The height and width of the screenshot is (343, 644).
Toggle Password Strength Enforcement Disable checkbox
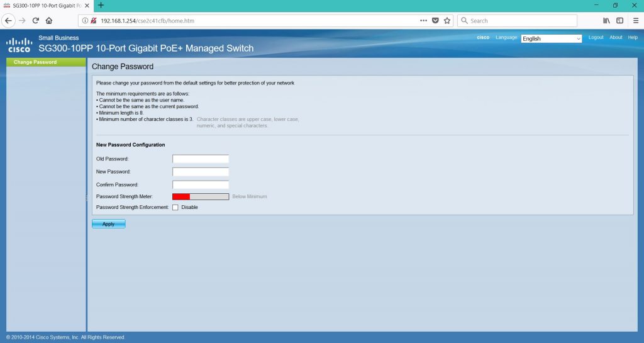tap(175, 208)
